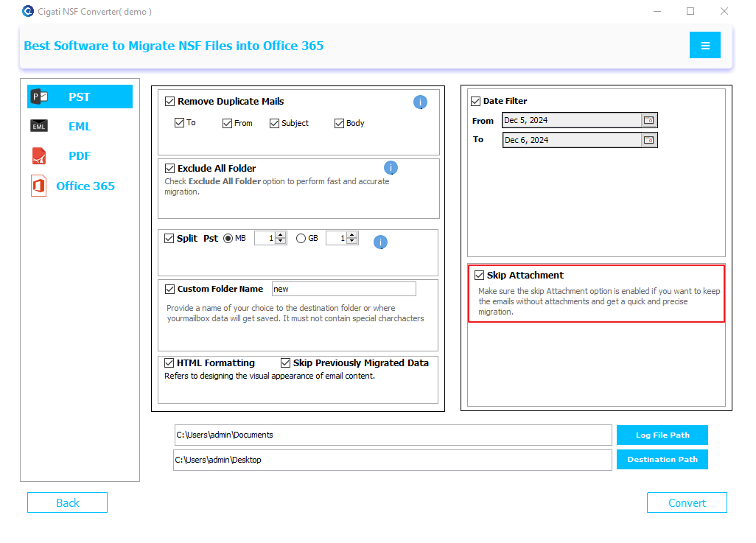The width and height of the screenshot is (756, 543).
Task: Select Office 365 in the sidebar
Action: pos(80,186)
